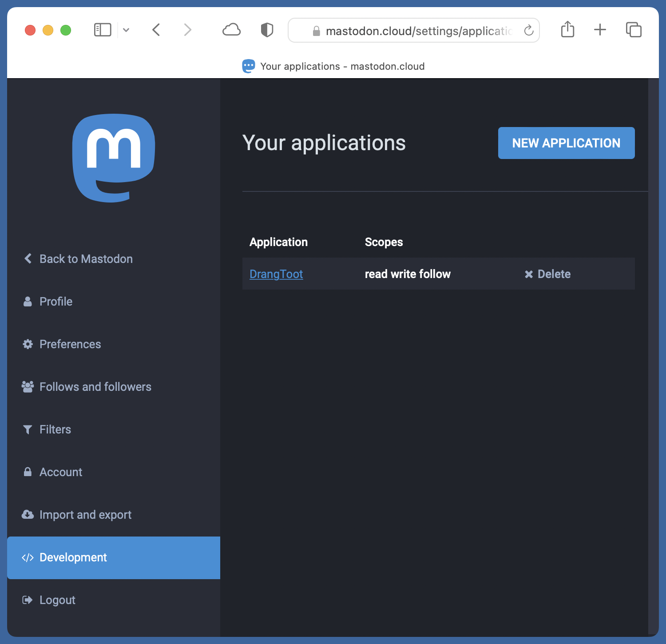666x644 pixels.
Task: Select the 'Your applications' tab title
Action: tap(342, 66)
